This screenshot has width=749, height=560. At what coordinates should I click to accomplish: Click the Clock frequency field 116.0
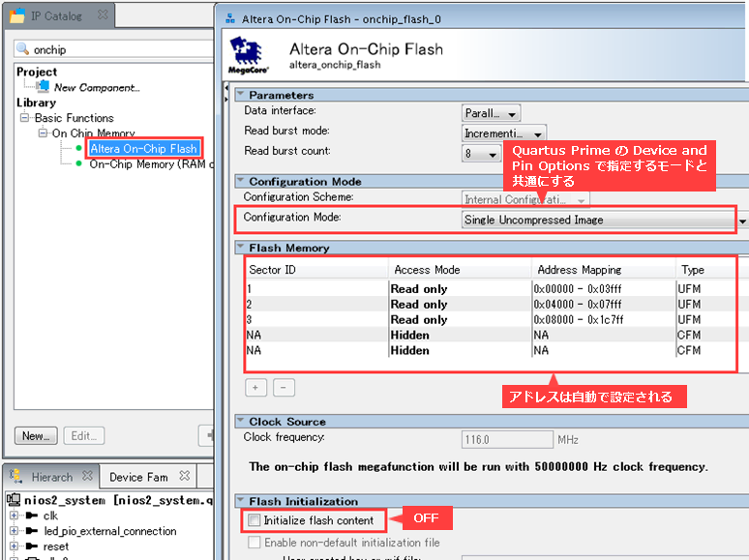(507, 440)
